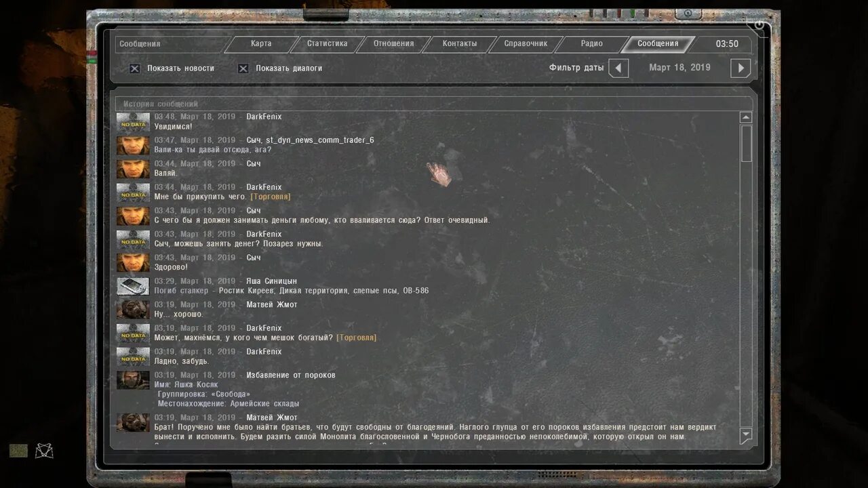
Task: Open the Справочник tab
Action: pos(526,44)
